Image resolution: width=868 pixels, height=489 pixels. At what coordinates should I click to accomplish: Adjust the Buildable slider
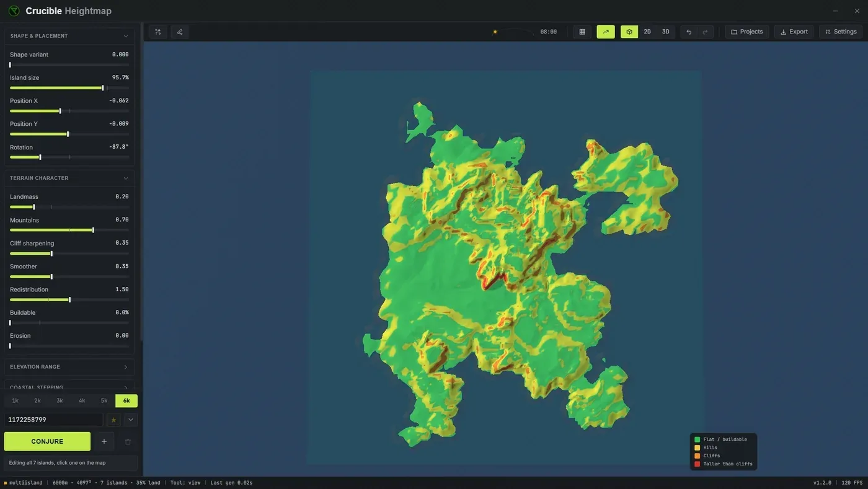pyautogui.click(x=69, y=323)
